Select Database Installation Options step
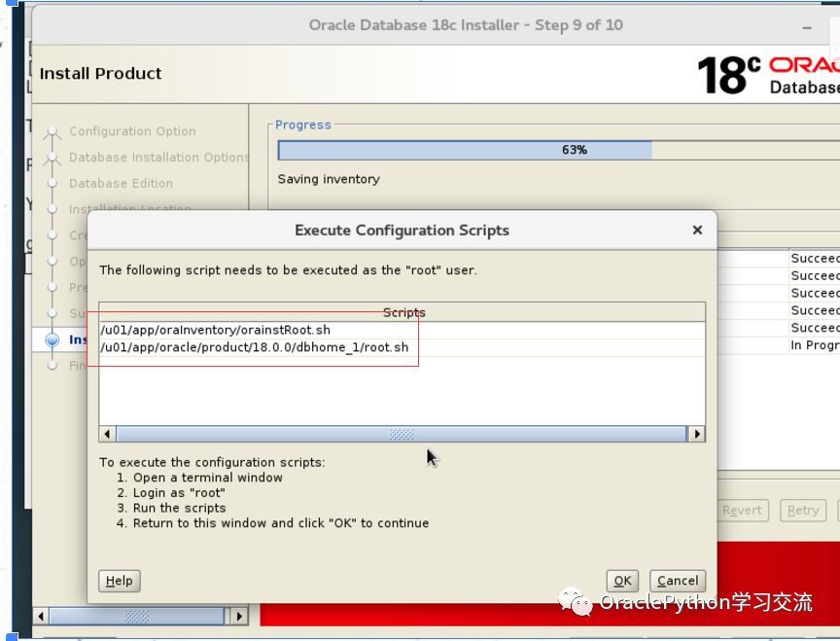 point(158,157)
